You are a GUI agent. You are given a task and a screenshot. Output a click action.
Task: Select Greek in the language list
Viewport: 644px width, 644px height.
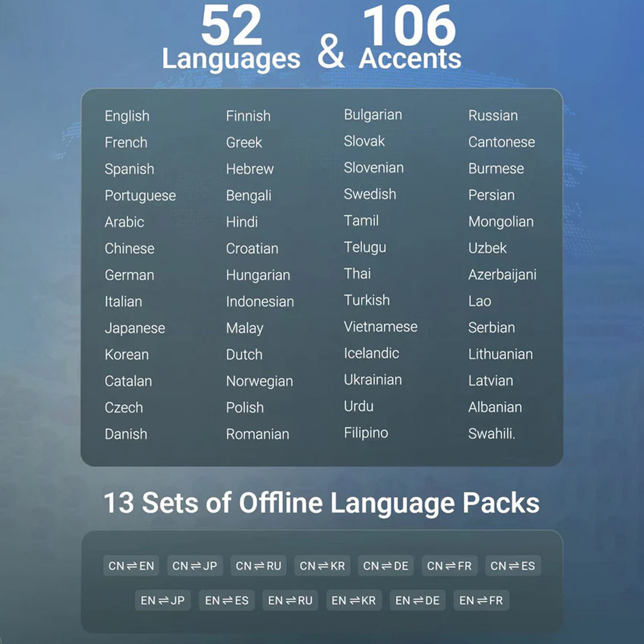pos(244,142)
